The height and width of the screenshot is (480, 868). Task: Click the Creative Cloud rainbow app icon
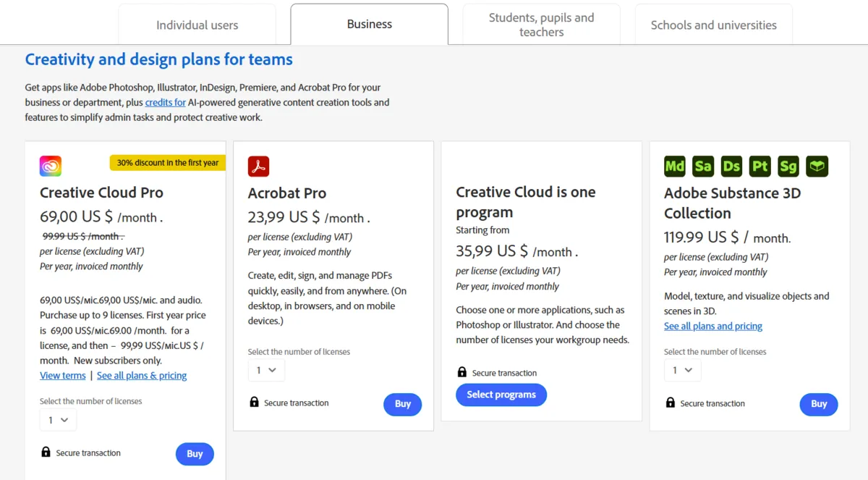click(x=49, y=166)
